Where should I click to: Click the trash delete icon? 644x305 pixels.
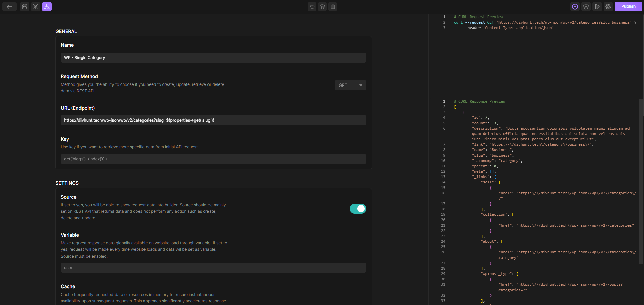333,7
